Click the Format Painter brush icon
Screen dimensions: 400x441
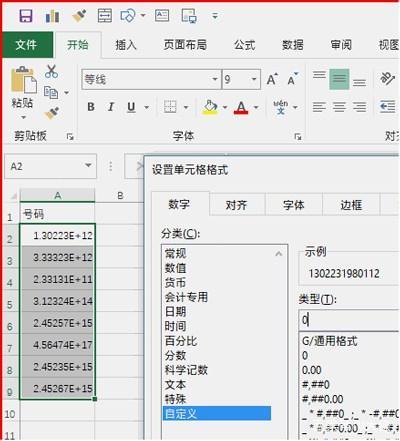point(52,114)
